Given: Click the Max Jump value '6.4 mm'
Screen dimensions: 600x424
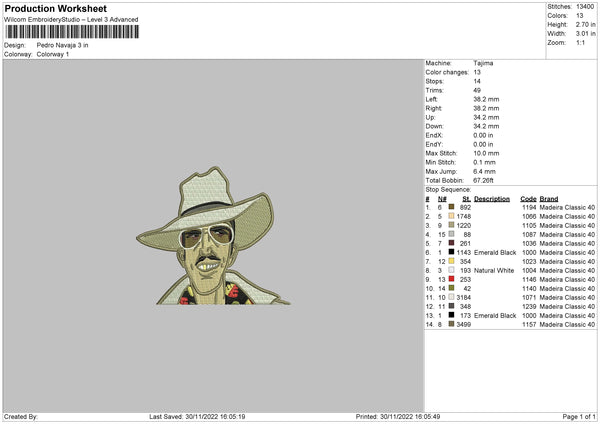Looking at the screenshot, I should tap(484, 171).
